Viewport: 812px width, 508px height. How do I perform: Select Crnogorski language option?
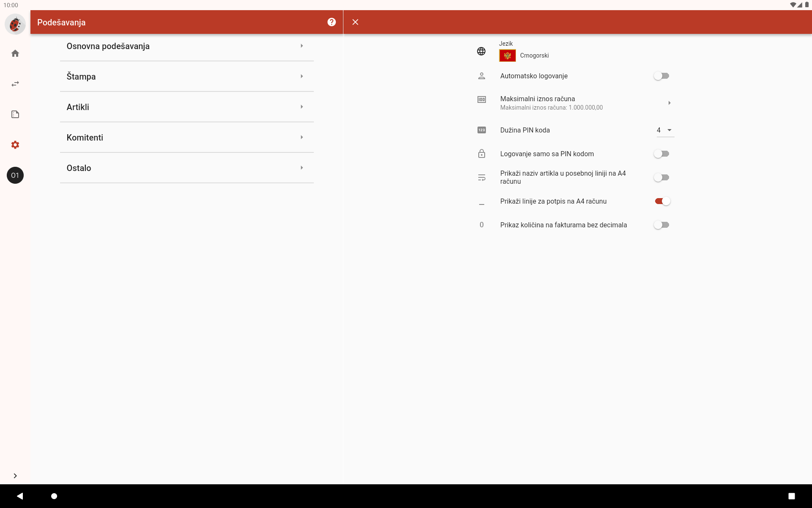point(534,55)
